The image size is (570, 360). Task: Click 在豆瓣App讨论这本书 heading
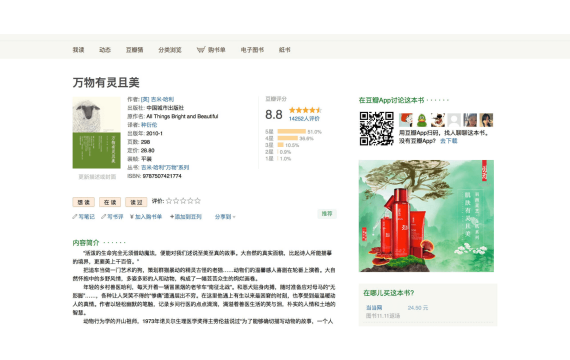[x=392, y=100]
